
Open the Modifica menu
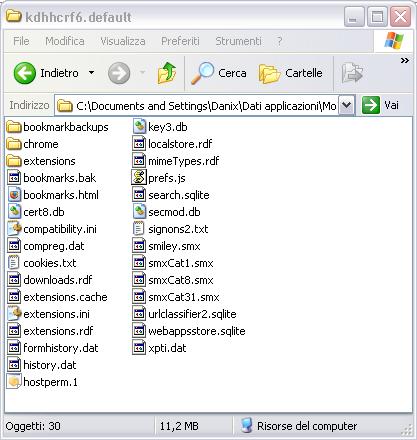tap(65, 41)
